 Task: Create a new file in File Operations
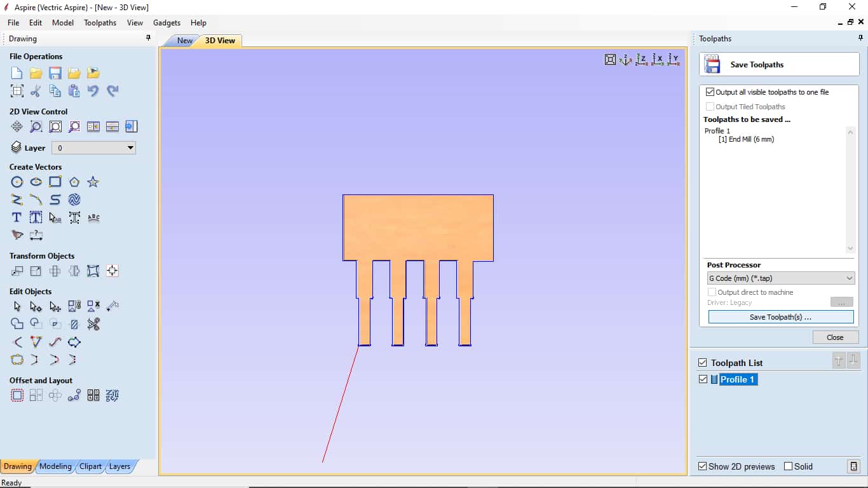click(x=17, y=73)
